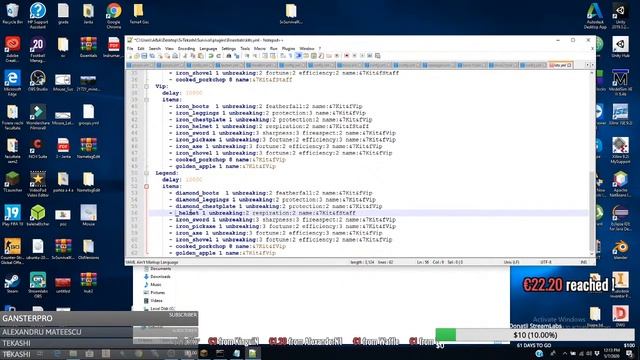Click 'Vip:' key in the editor

[162, 87]
